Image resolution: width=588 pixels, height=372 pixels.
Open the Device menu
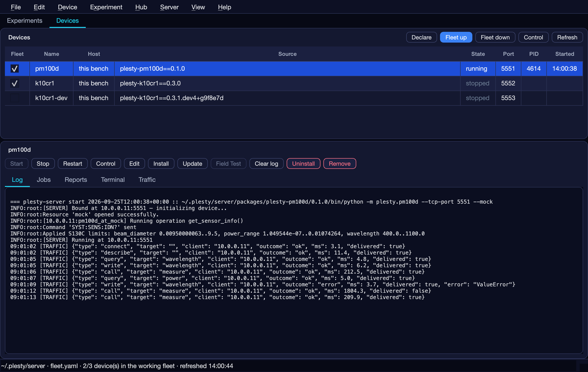(67, 7)
